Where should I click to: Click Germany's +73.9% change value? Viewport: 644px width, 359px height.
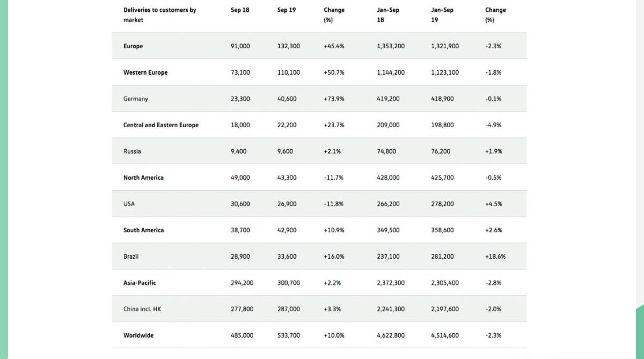(x=334, y=99)
